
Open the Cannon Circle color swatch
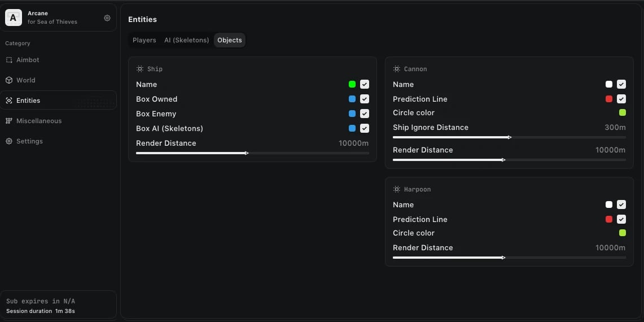pos(622,112)
